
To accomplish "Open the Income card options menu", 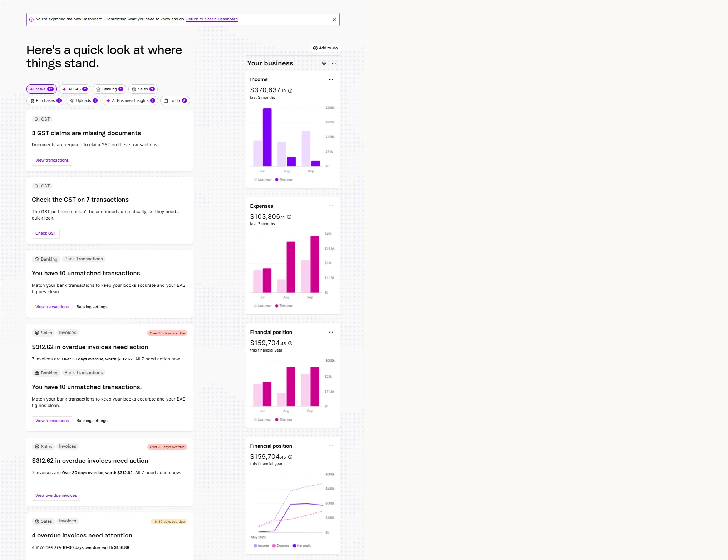I will click(x=331, y=80).
